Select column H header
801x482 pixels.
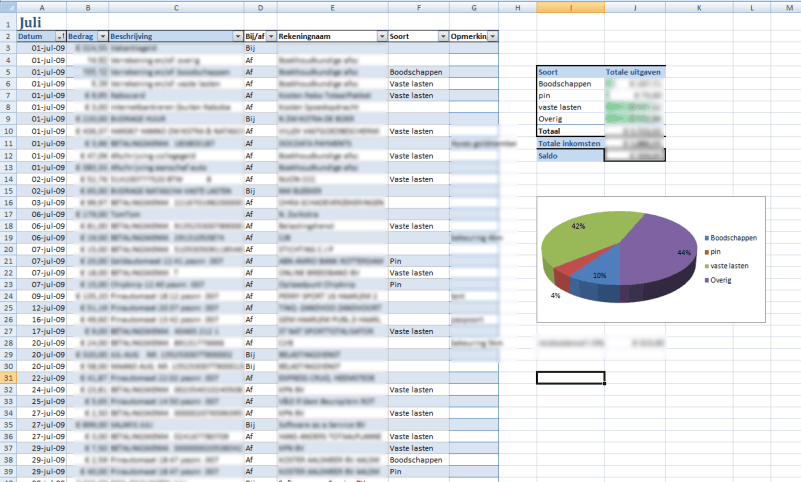(x=517, y=8)
